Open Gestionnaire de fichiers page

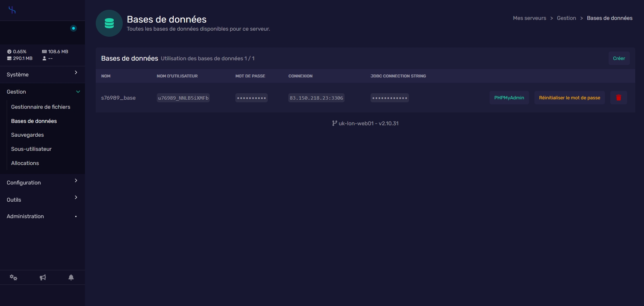(40, 107)
